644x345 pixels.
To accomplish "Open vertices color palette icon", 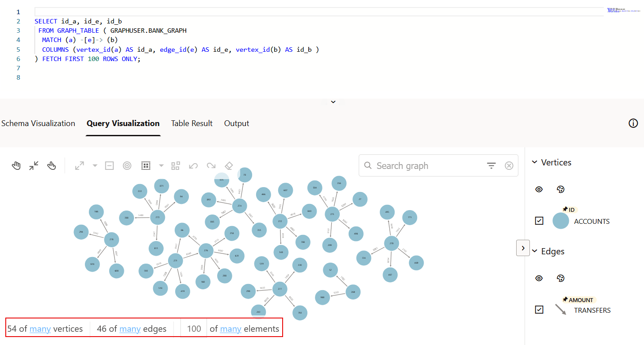I will 560,189.
